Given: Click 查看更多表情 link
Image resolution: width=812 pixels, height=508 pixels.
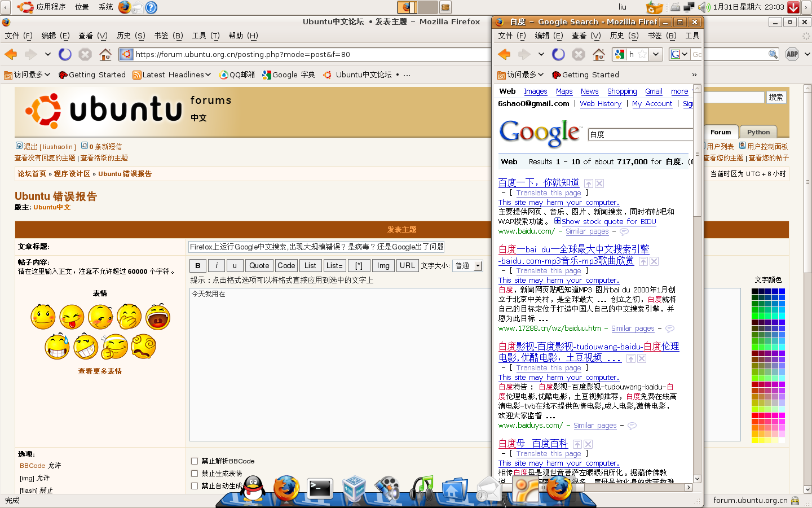Looking at the screenshot, I should coord(100,371).
